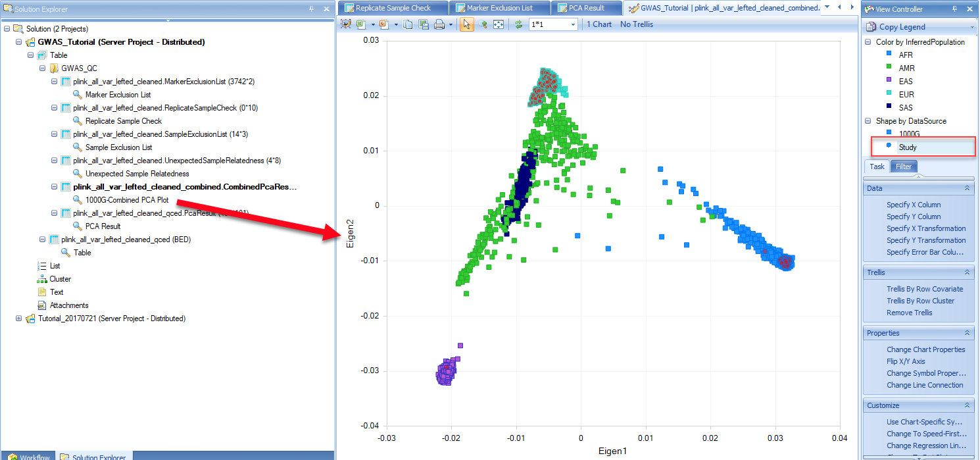This screenshot has width=980, height=460.
Task: Pin the View Controller panel
Action: point(956,9)
